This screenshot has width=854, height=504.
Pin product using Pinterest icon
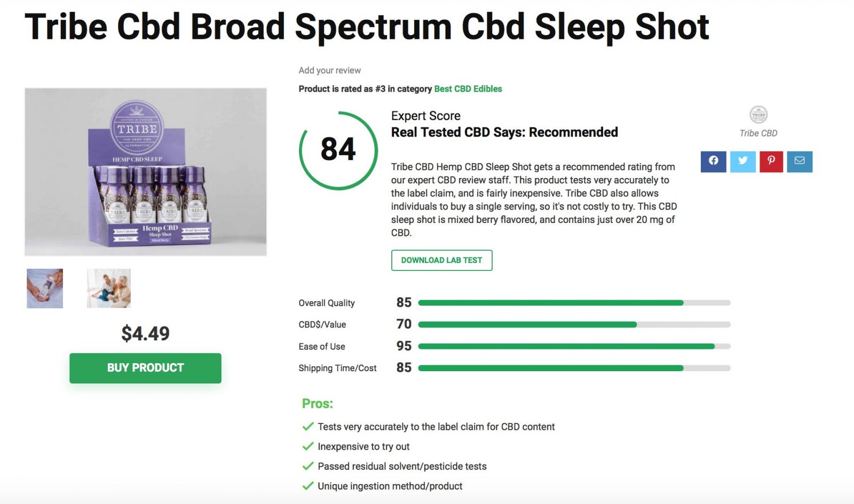tap(771, 162)
